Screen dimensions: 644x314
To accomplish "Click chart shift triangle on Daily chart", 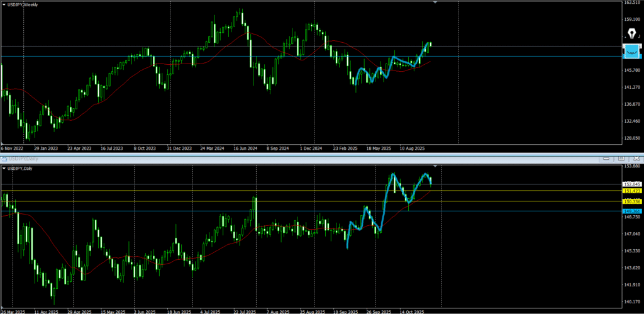I will point(435,166).
